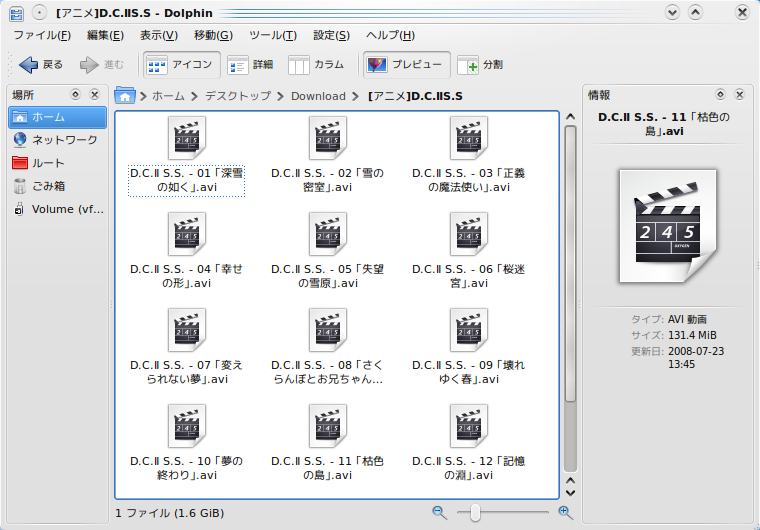
Task: Switch to アイコン view mode
Action: (182, 64)
